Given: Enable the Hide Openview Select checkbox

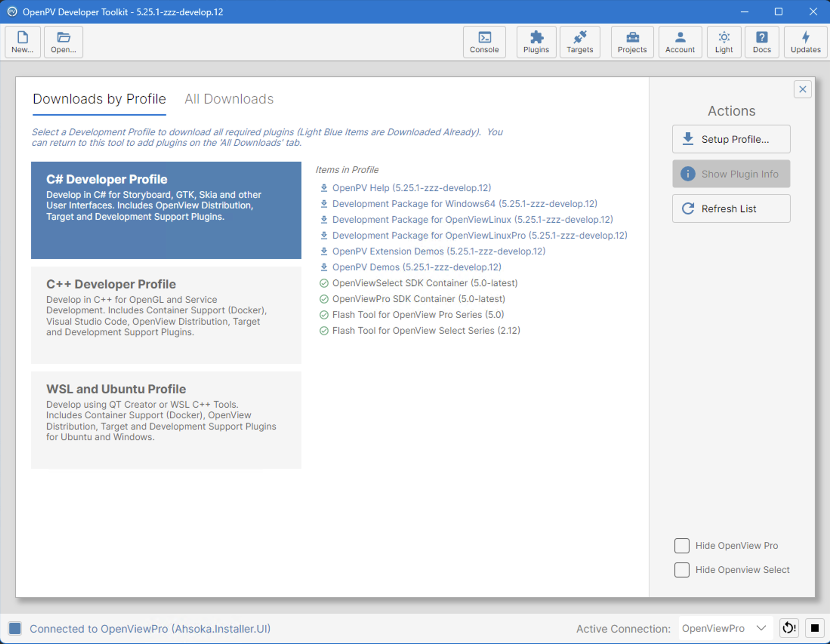Looking at the screenshot, I should [x=682, y=570].
